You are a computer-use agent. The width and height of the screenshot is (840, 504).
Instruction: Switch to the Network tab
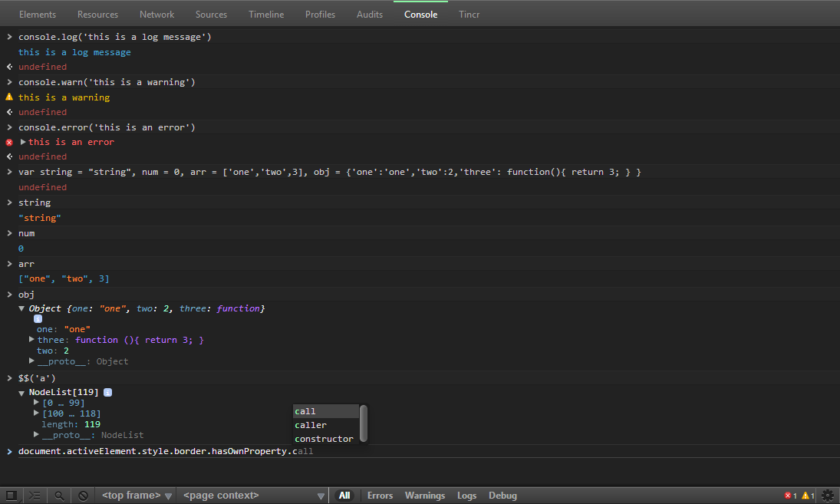click(156, 15)
